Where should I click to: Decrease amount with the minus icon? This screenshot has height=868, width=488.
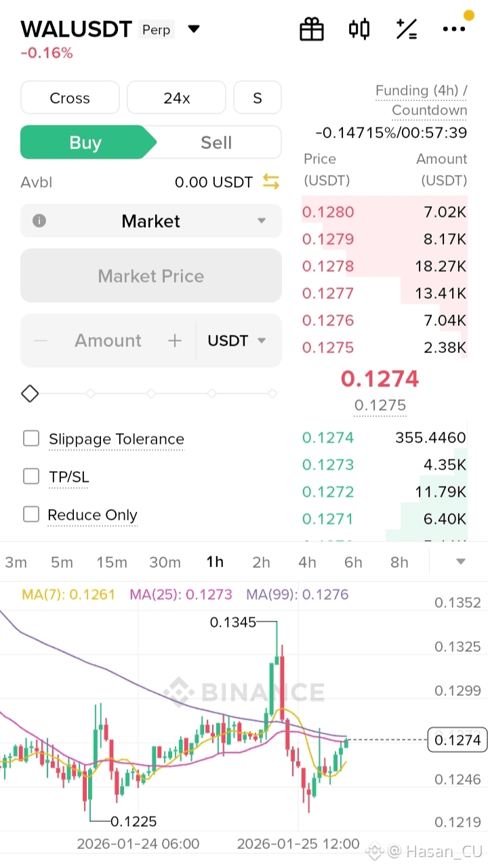[41, 340]
